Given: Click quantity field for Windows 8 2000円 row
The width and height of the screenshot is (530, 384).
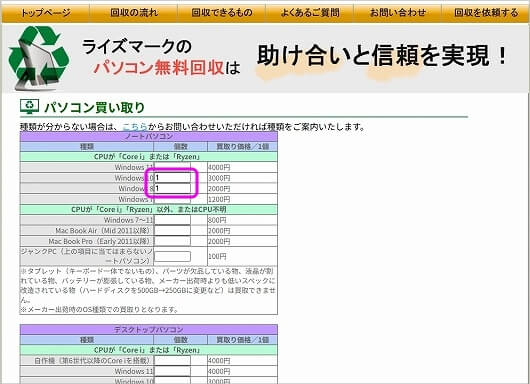Looking at the screenshot, I should tap(172, 188).
